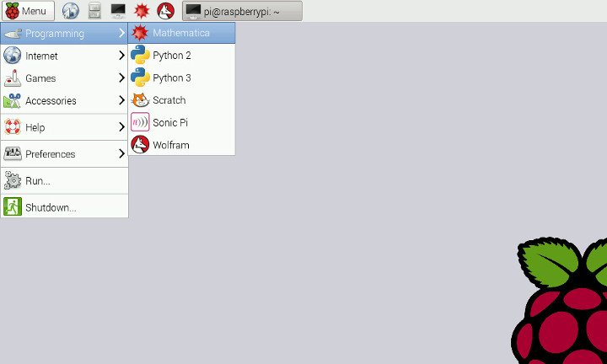This screenshot has height=364, width=607.
Task: Select Programming menu category
Action: tap(64, 33)
